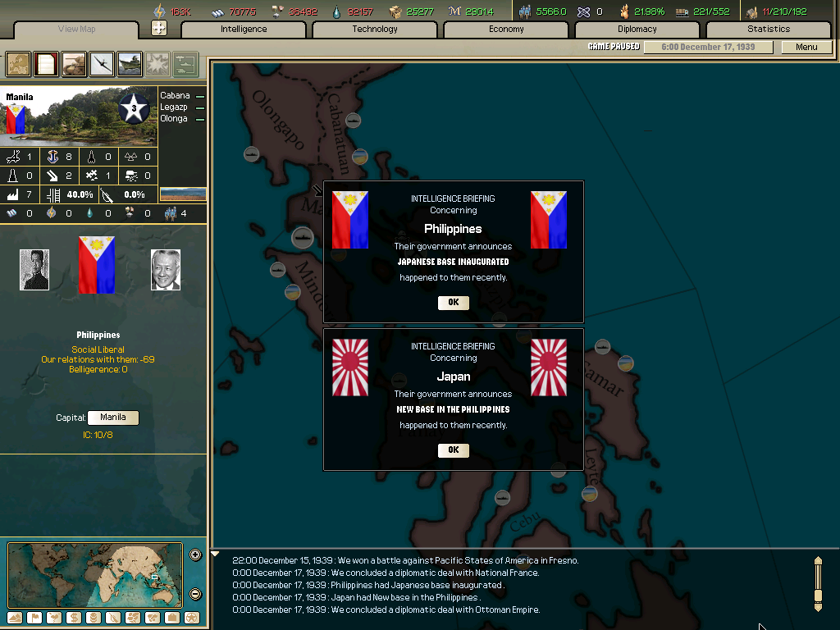Viewport: 840px width, 630px height.
Task: Open the dollar economy map mode on minimap
Action: (x=74, y=618)
